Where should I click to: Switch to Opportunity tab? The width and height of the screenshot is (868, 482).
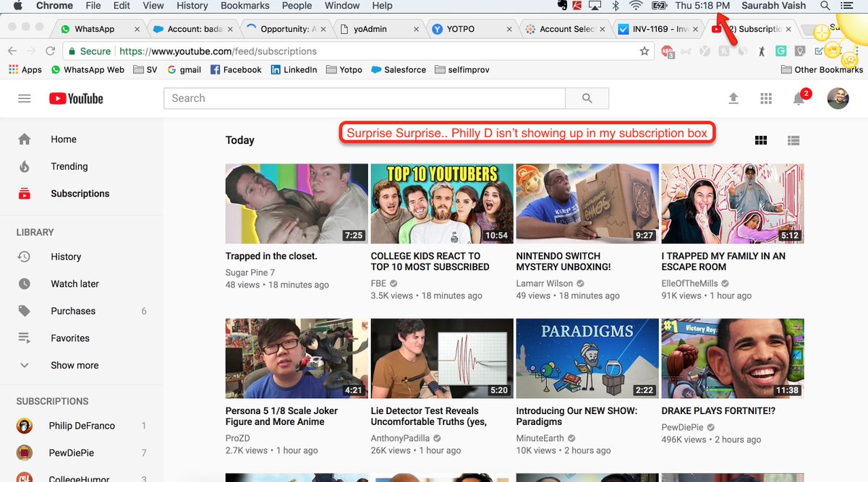pyautogui.click(x=284, y=29)
